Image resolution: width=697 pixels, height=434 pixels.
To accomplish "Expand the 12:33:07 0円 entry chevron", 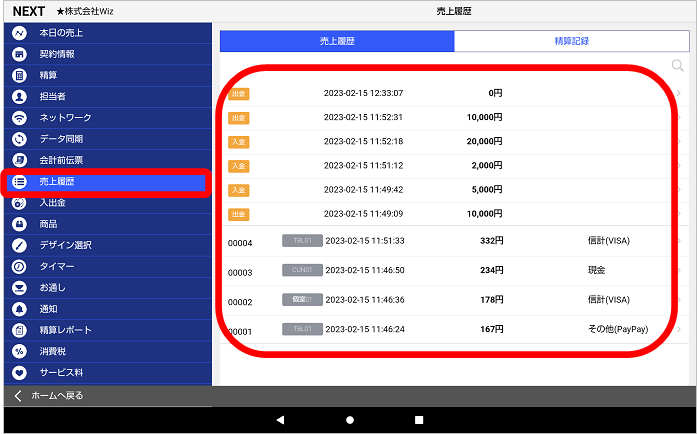I will [x=679, y=93].
